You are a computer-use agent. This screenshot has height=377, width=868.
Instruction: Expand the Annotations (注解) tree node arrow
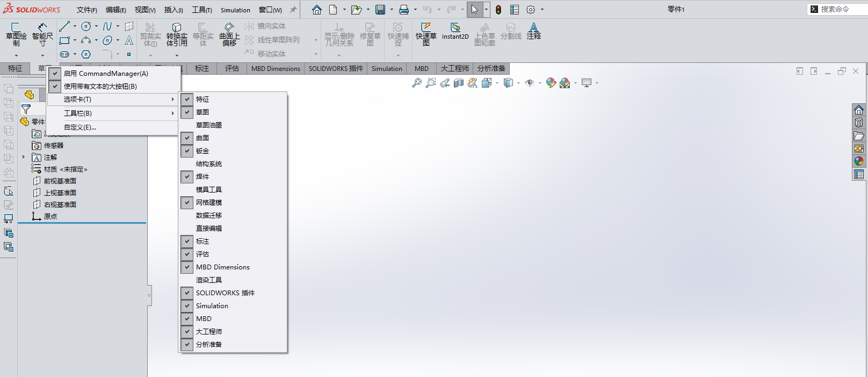pos(24,157)
